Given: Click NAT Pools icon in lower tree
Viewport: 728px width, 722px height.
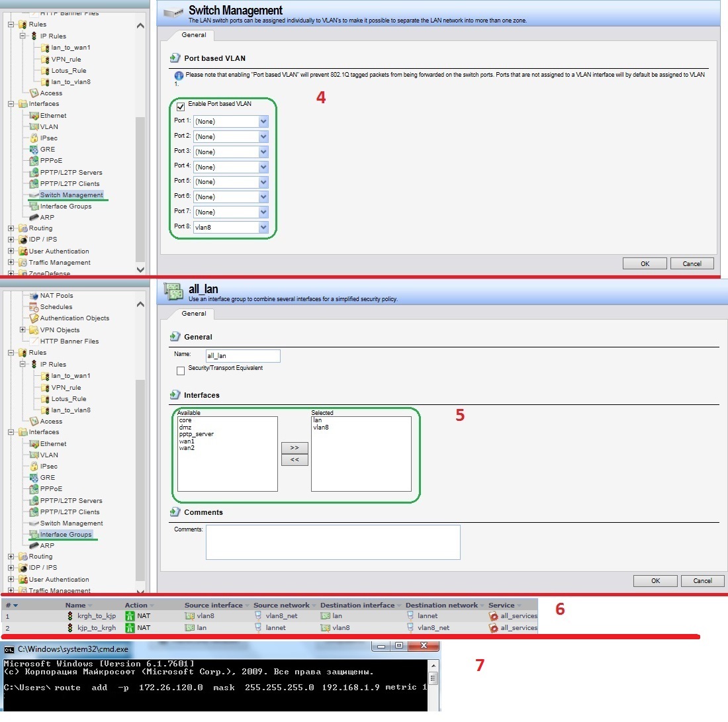Looking at the screenshot, I should (x=34, y=296).
